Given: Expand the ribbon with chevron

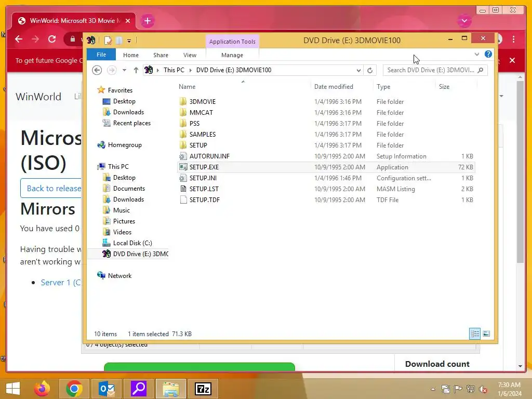Looking at the screenshot, I should [x=477, y=54].
